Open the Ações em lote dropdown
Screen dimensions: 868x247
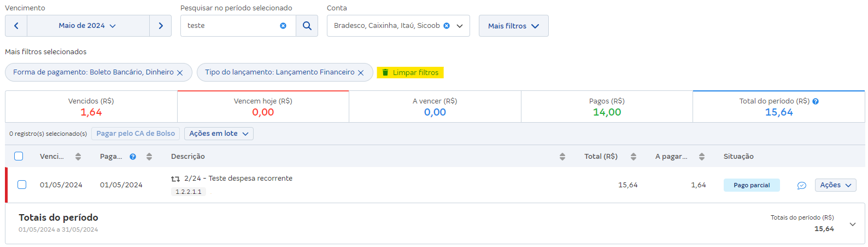219,134
